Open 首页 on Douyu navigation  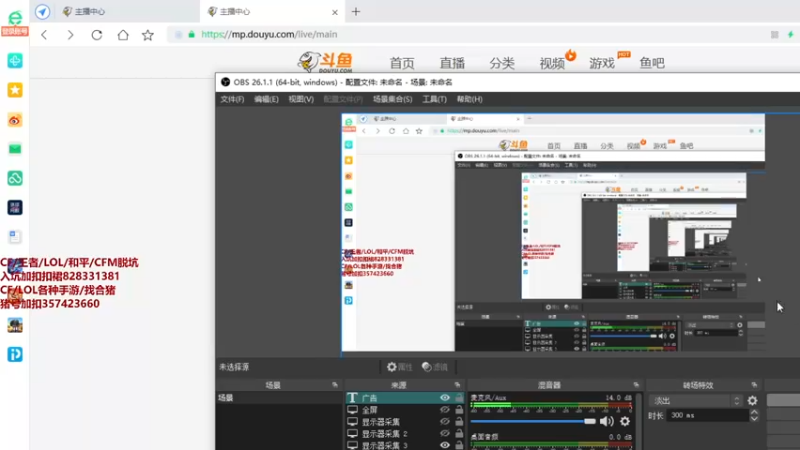tap(402, 63)
